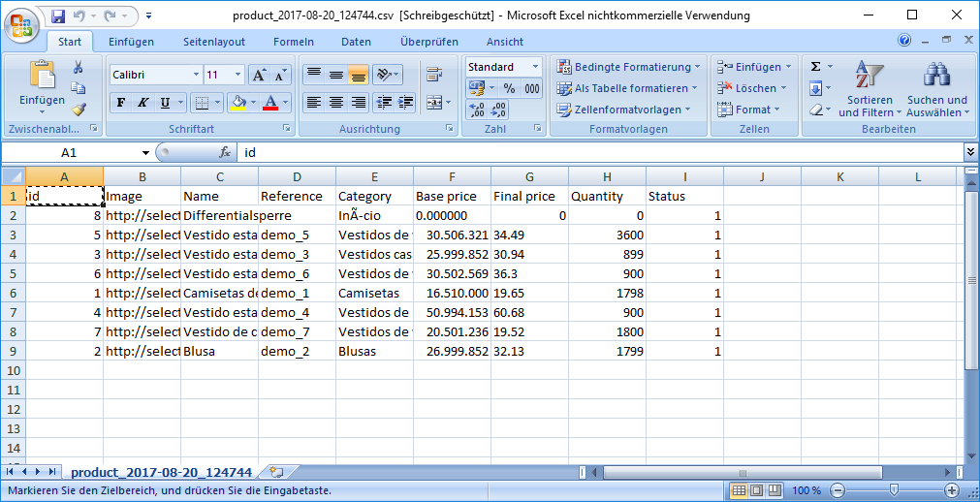Open Customize Quick Access Toolbar dropdown
Viewport: 980px width, 502px height.
pyautogui.click(x=148, y=15)
